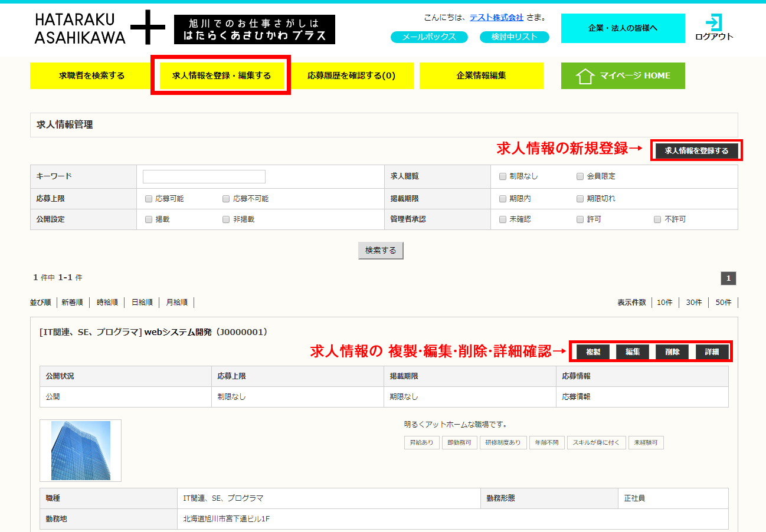766x532 pixels.
Task: Sort results by 月給順
Action: [x=177, y=303]
